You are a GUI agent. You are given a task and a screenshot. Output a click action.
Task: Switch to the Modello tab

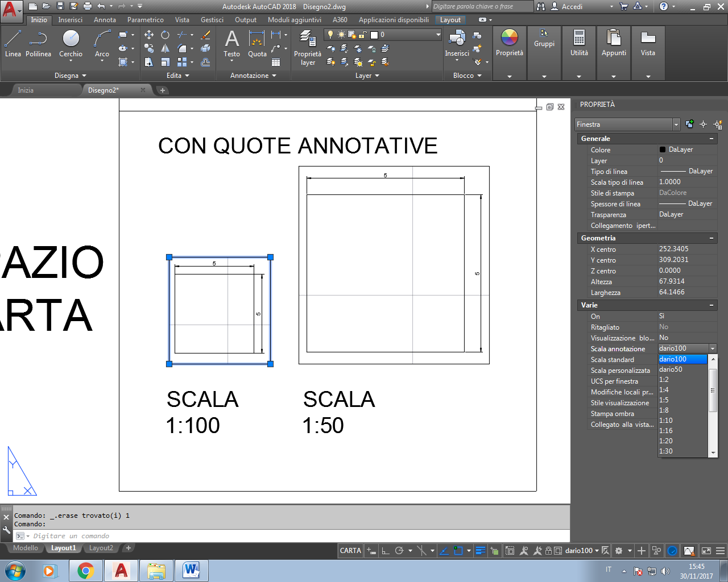point(26,548)
